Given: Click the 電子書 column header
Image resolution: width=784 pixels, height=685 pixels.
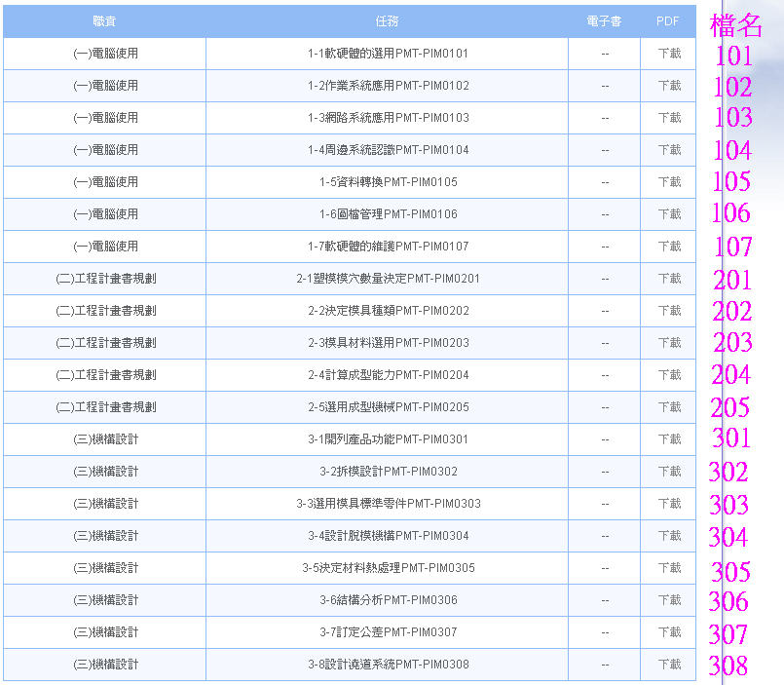Looking at the screenshot, I should [x=605, y=21].
